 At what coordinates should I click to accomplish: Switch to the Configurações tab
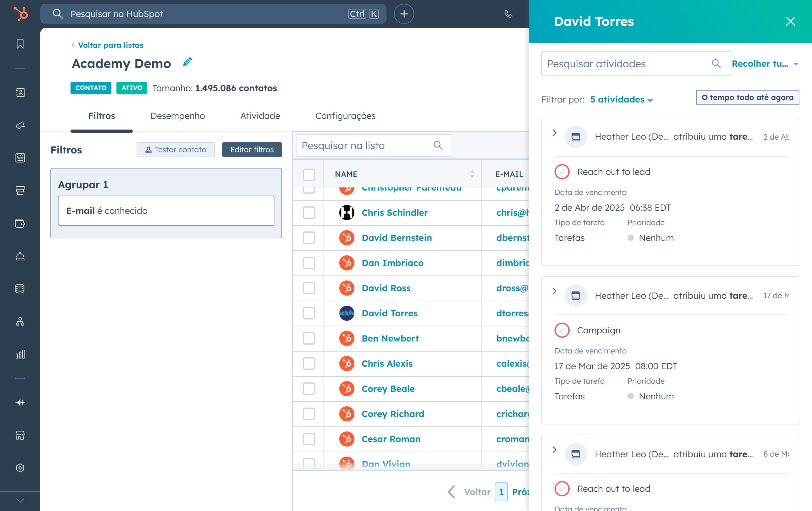345,116
